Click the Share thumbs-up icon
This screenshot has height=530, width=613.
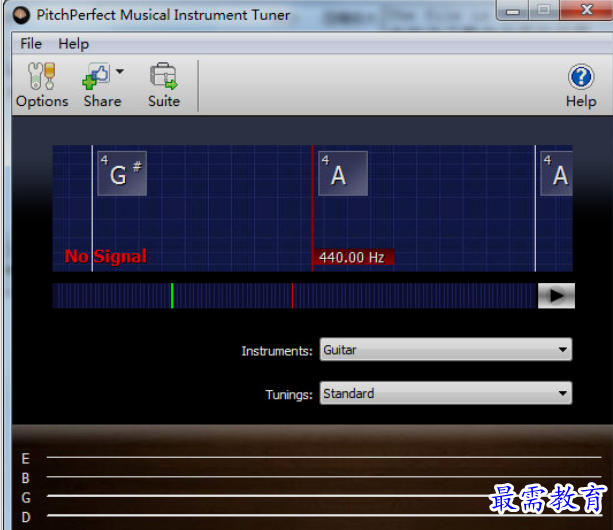[x=96, y=76]
